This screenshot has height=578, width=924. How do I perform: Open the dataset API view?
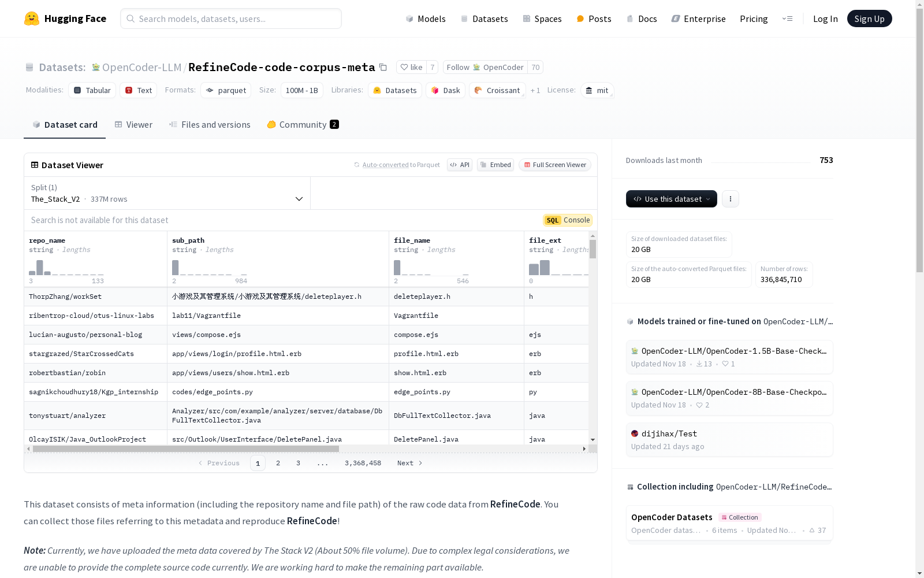click(459, 165)
